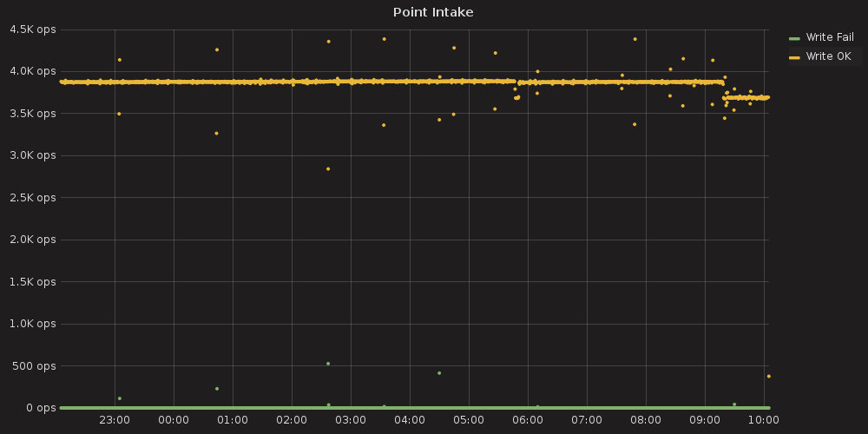Click the 2.0K ops y-axis label
868x434 pixels.
(32, 240)
